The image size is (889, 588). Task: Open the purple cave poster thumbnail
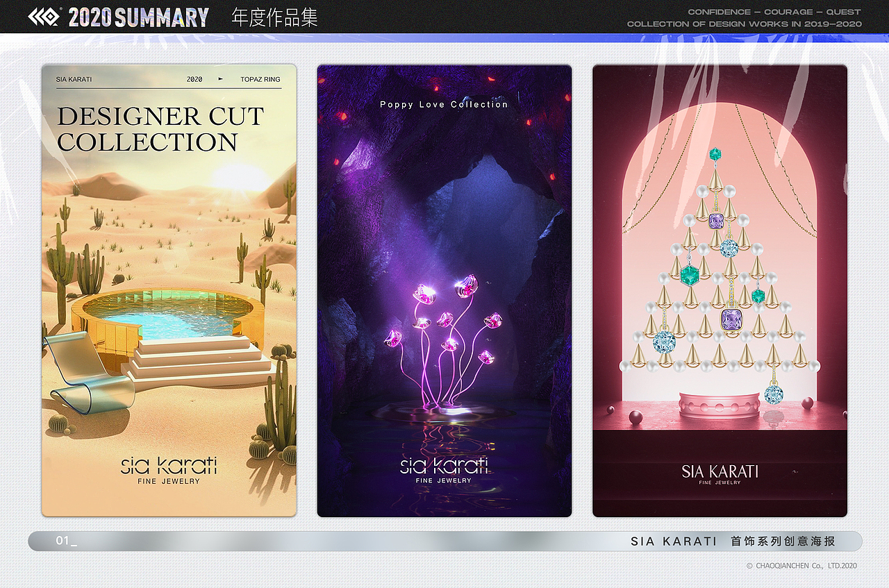[x=444, y=290]
